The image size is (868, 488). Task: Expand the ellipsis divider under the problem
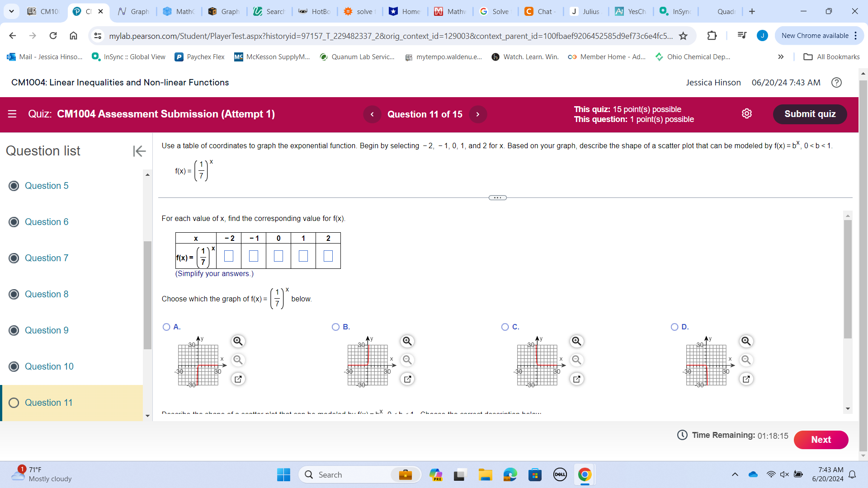click(497, 197)
